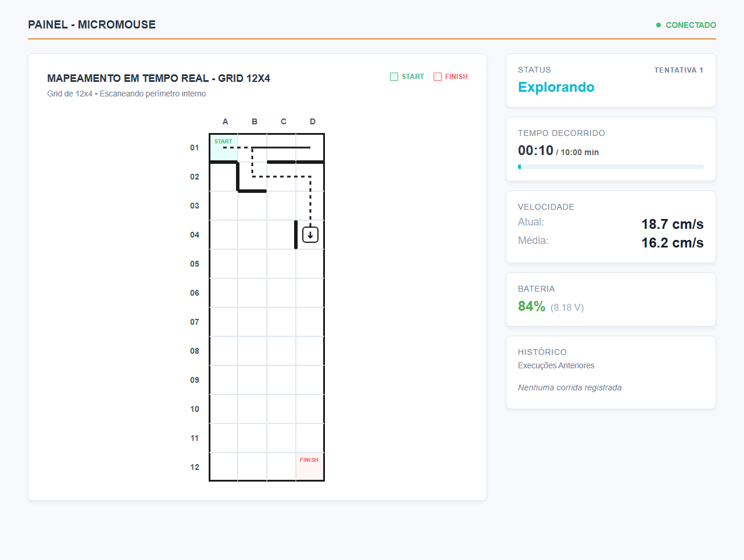Image resolution: width=744 pixels, height=560 pixels.
Task: Click the Média: speed label
Action: click(534, 240)
